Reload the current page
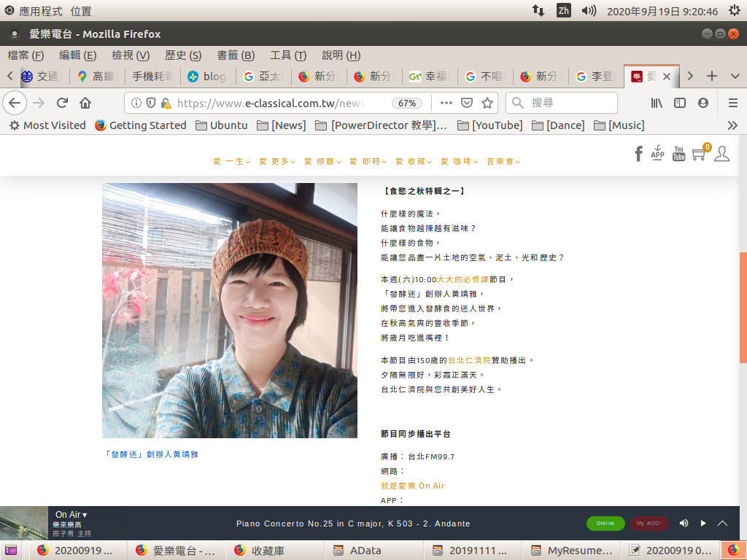Screen dimensions: 747x560 point(62,103)
